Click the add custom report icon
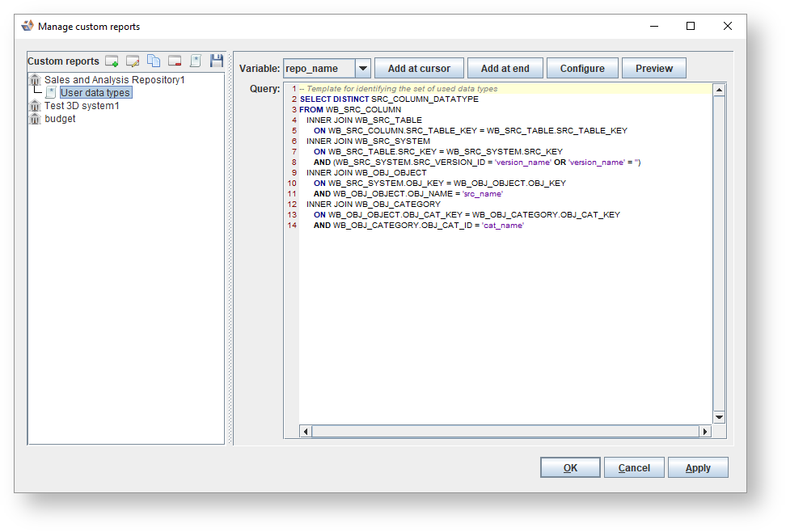 click(x=112, y=61)
